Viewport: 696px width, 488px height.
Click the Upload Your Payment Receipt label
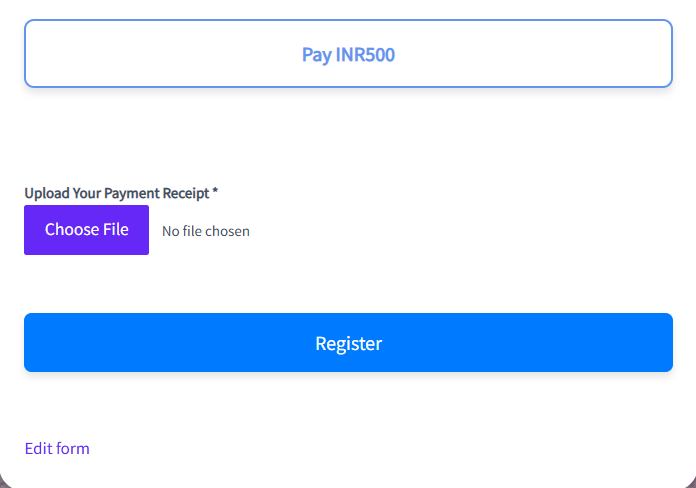120,192
